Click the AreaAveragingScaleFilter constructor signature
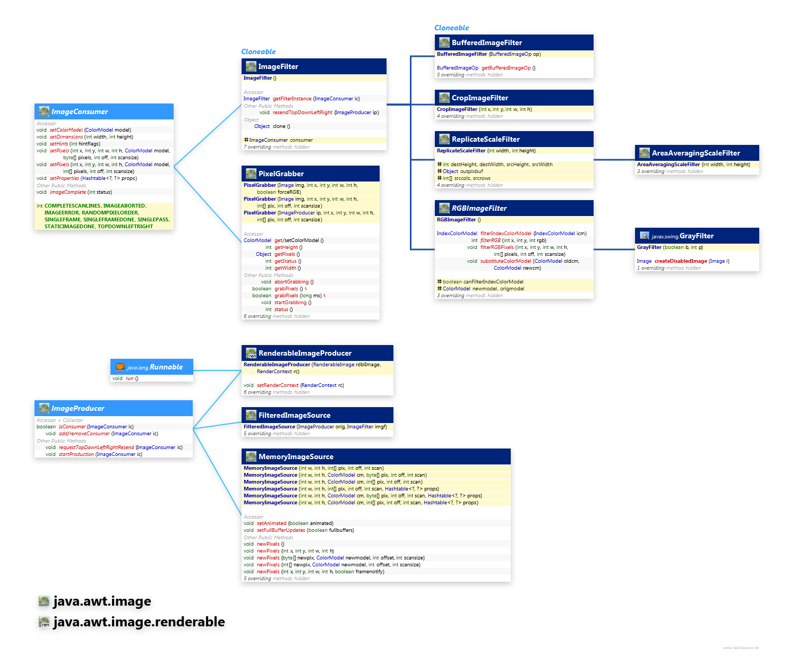 point(693,164)
